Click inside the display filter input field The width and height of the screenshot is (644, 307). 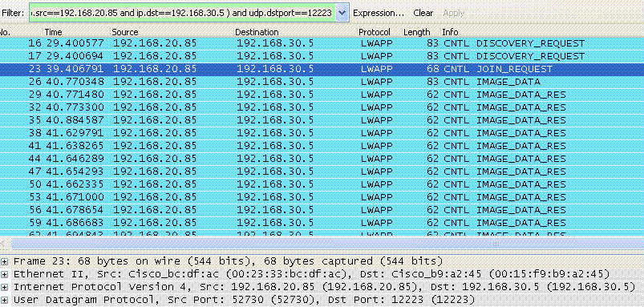[x=182, y=13]
